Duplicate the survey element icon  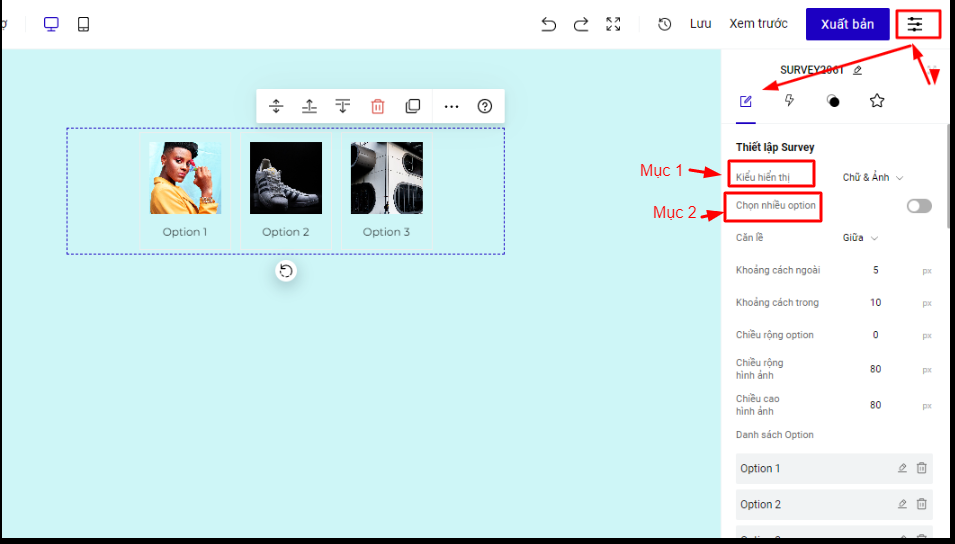[x=412, y=106]
